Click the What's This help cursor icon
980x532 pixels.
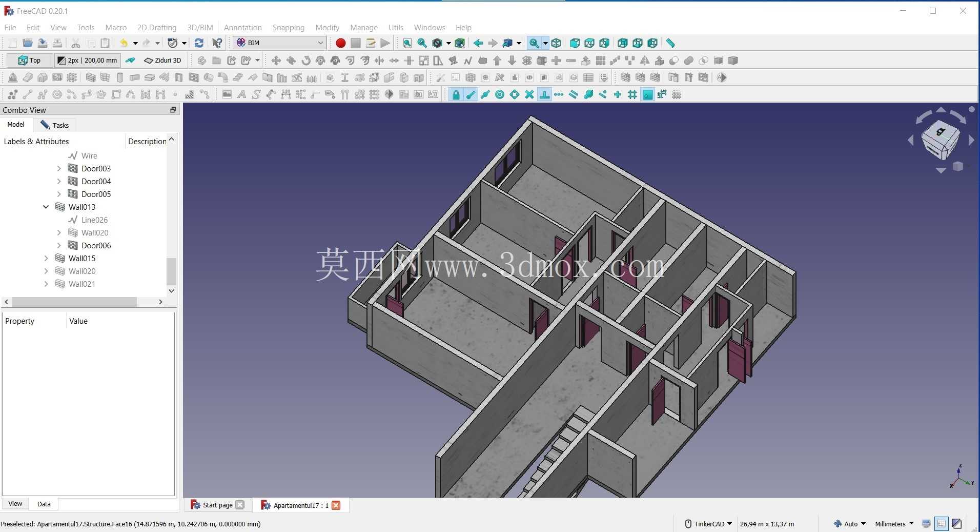coord(217,43)
